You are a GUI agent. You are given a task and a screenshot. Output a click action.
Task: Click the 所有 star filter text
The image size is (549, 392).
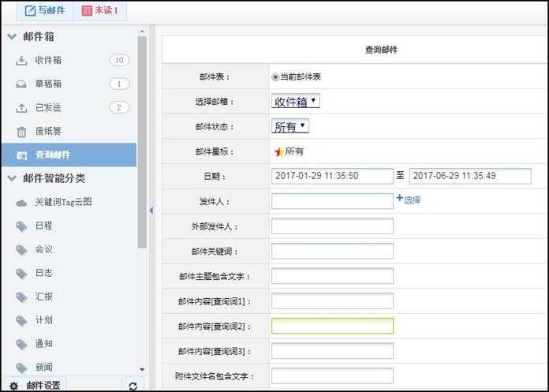[x=294, y=151]
